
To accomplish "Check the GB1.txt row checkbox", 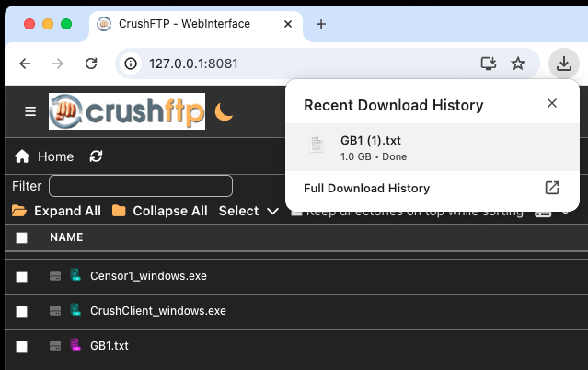I will click(22, 346).
